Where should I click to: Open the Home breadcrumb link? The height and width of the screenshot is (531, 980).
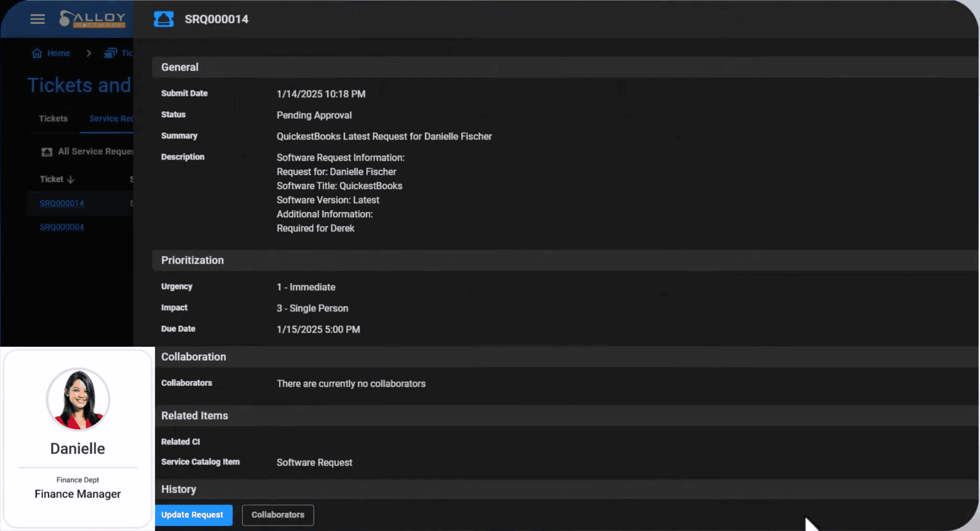point(58,53)
